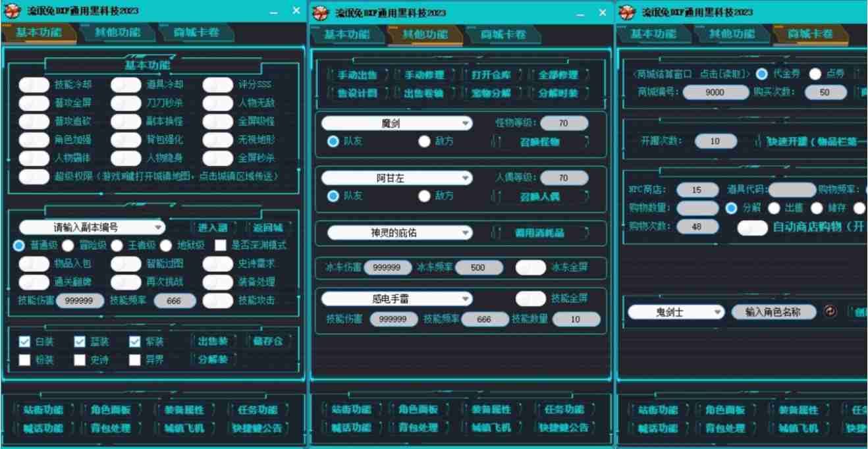Open the 感电手雷 skill dropdown
The height and width of the screenshot is (449, 868).
click(x=396, y=299)
